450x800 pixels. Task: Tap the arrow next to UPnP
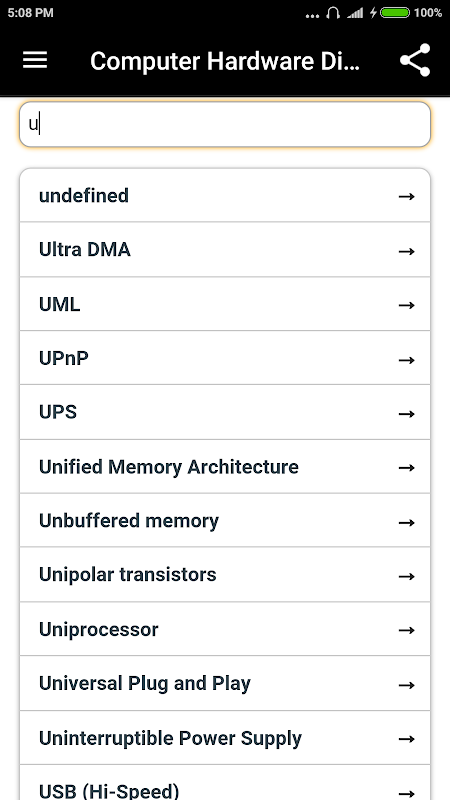(x=406, y=360)
